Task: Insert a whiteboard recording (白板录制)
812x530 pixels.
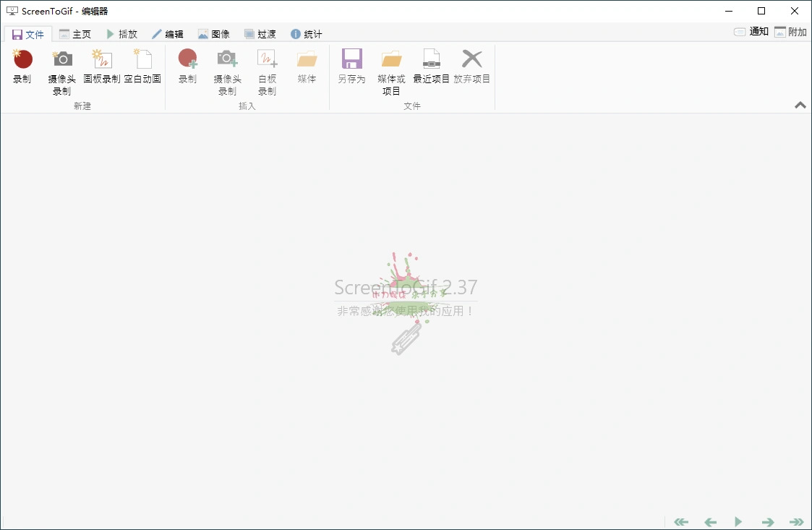Action: click(x=266, y=69)
